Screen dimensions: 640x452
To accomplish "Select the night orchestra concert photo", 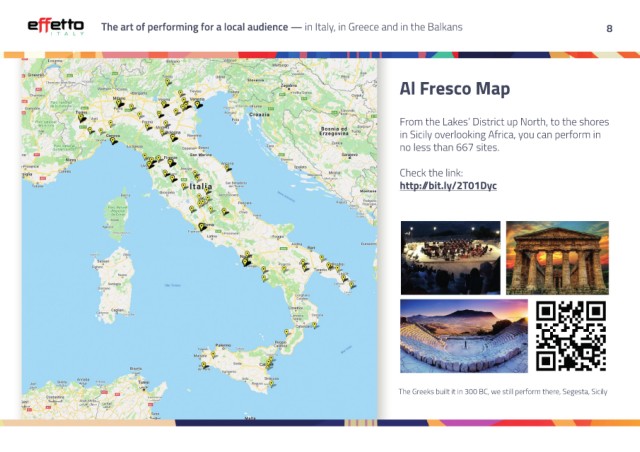I will [450, 257].
